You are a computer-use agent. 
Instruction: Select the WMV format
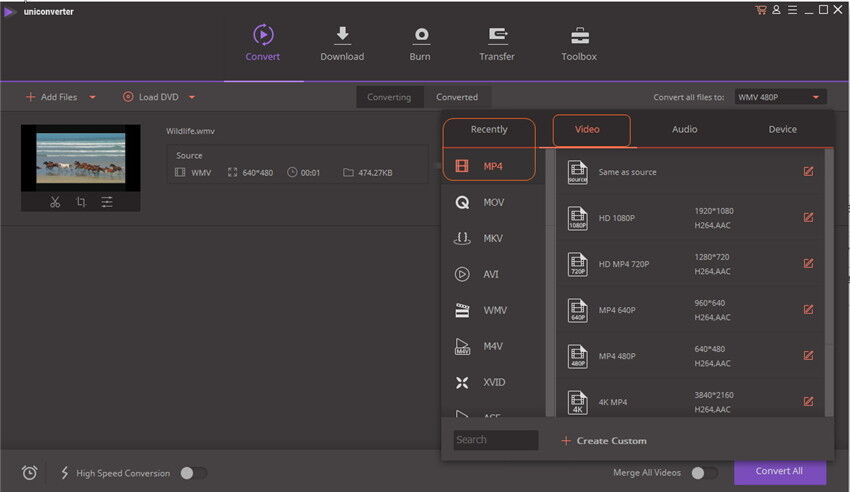(493, 310)
